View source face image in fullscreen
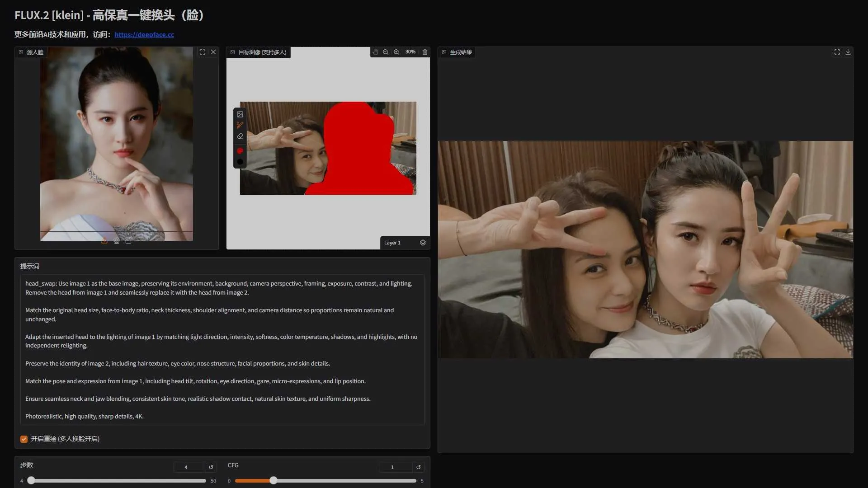Image resolution: width=868 pixels, height=488 pixels. (203, 52)
